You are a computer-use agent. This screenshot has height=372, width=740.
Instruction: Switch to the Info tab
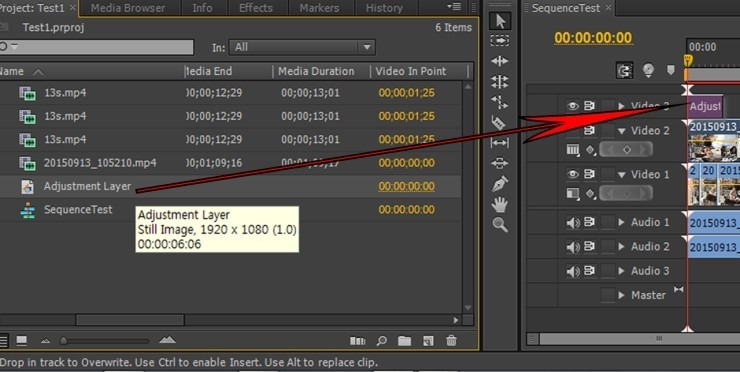pyautogui.click(x=202, y=8)
